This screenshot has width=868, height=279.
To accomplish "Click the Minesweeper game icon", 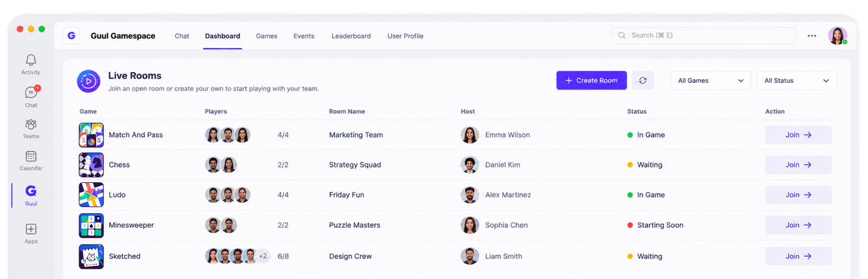I will (91, 225).
